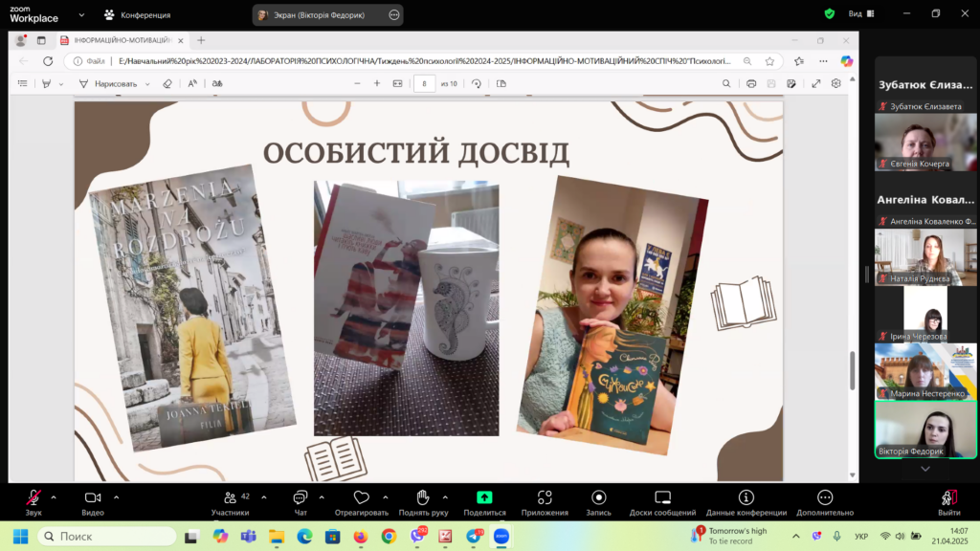Add this page to favorites with the star

tap(770, 61)
